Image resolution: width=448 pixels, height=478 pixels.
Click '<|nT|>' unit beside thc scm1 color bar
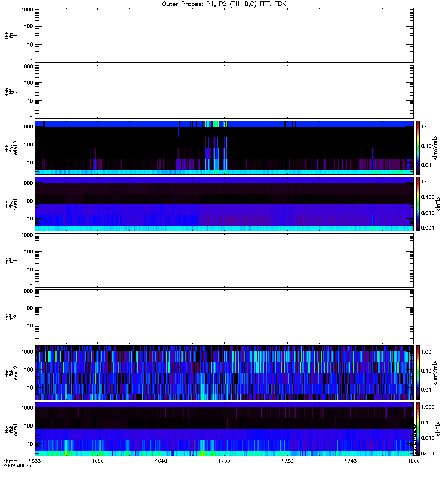pos(438,429)
